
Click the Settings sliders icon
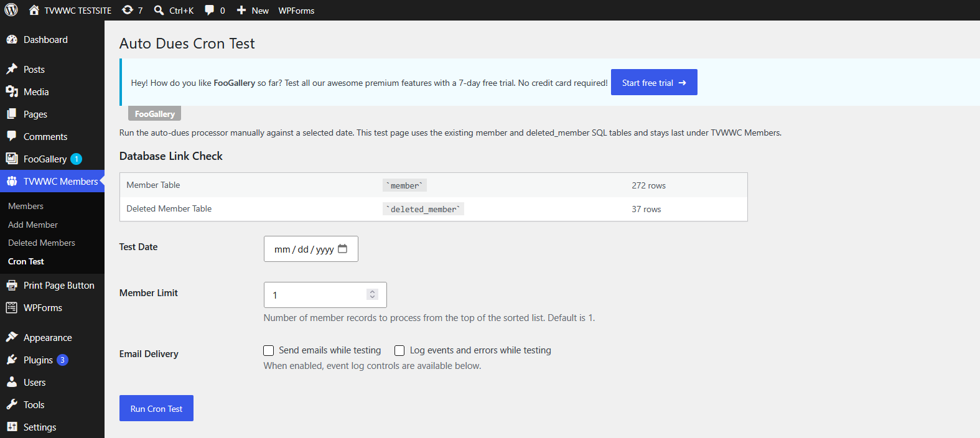pyautogui.click(x=12, y=427)
